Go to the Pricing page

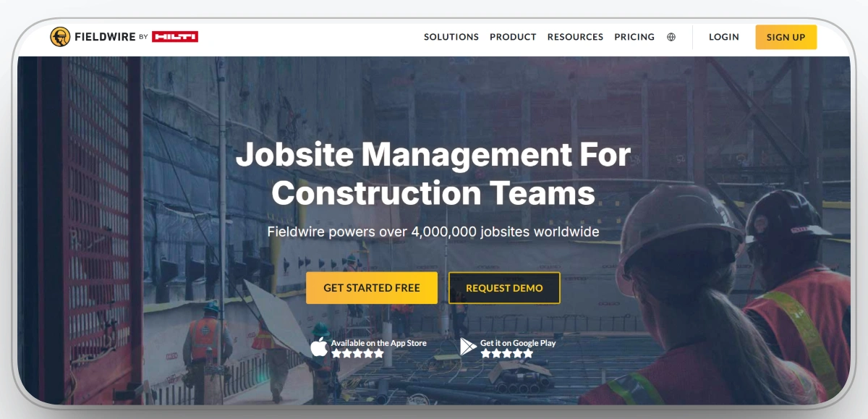click(x=634, y=37)
